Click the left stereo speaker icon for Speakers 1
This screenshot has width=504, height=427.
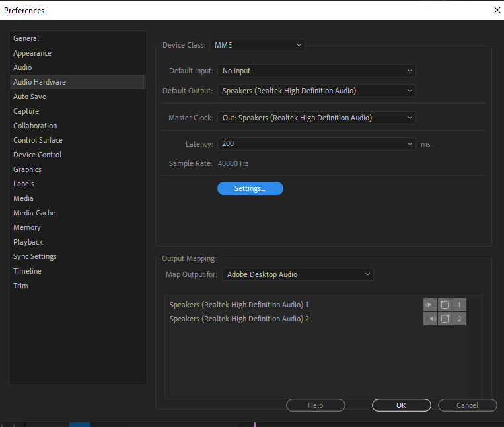(430, 305)
